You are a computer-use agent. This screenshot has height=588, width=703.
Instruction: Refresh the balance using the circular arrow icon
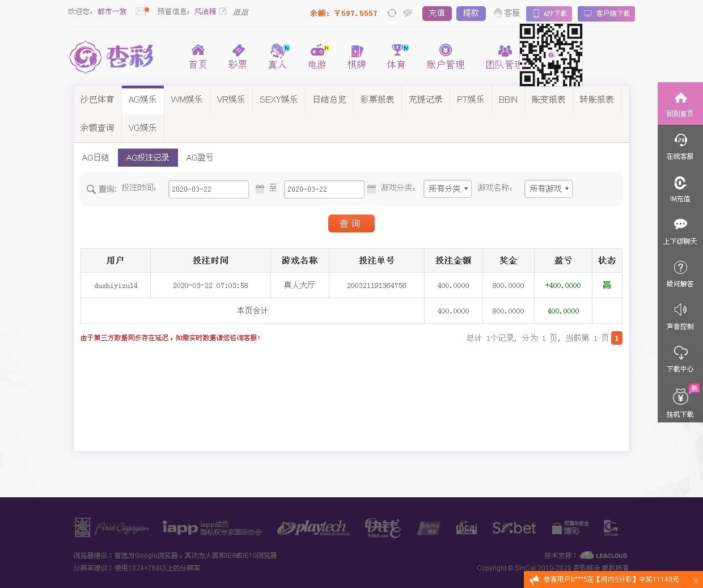[392, 13]
